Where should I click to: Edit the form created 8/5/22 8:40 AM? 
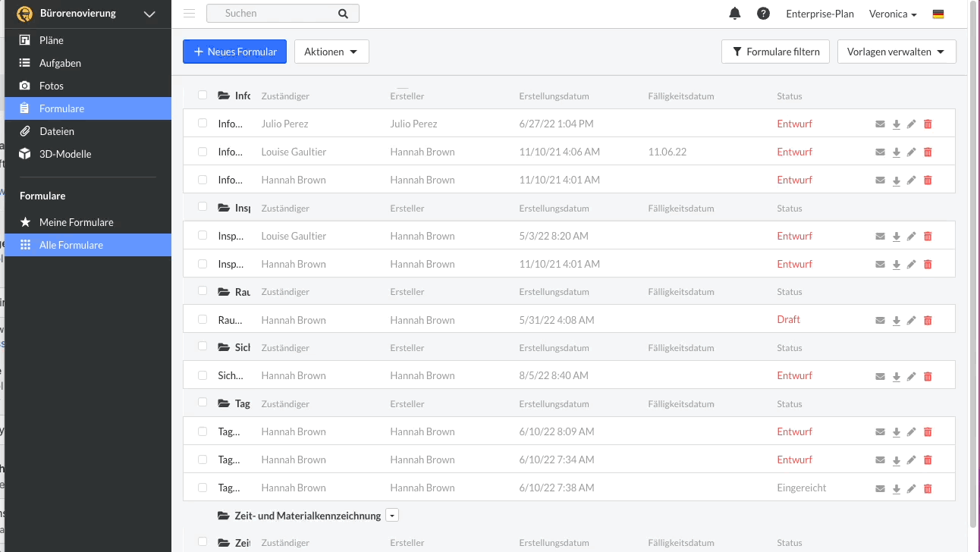pos(912,376)
